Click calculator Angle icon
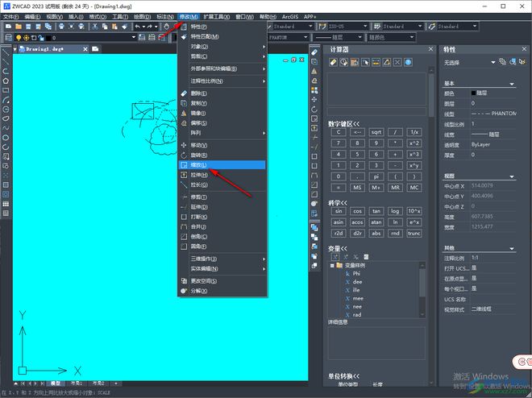Image resolution: width=532 pixels, height=398 pixels. [387, 62]
